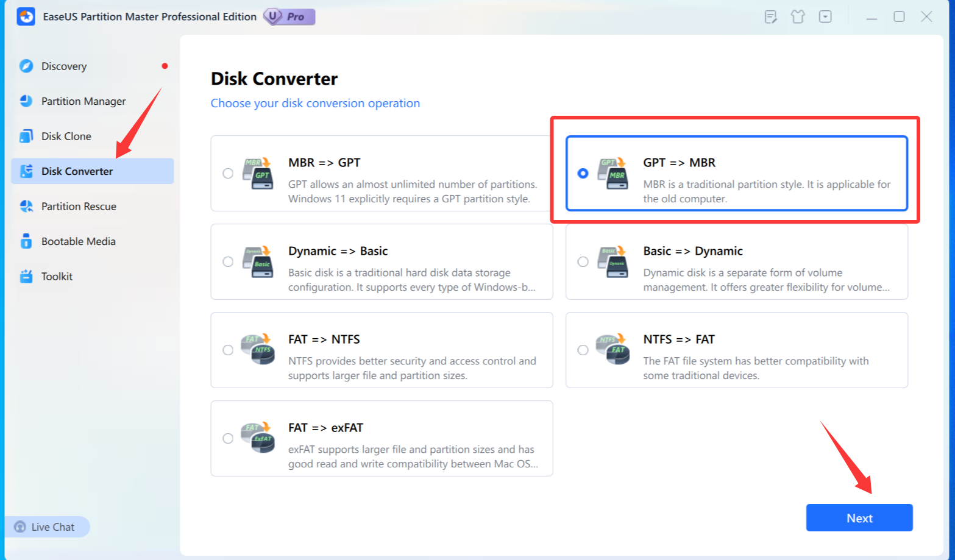955x560 pixels.
Task: Click 'MBR is a traditional partition style' description
Action: 767,191
